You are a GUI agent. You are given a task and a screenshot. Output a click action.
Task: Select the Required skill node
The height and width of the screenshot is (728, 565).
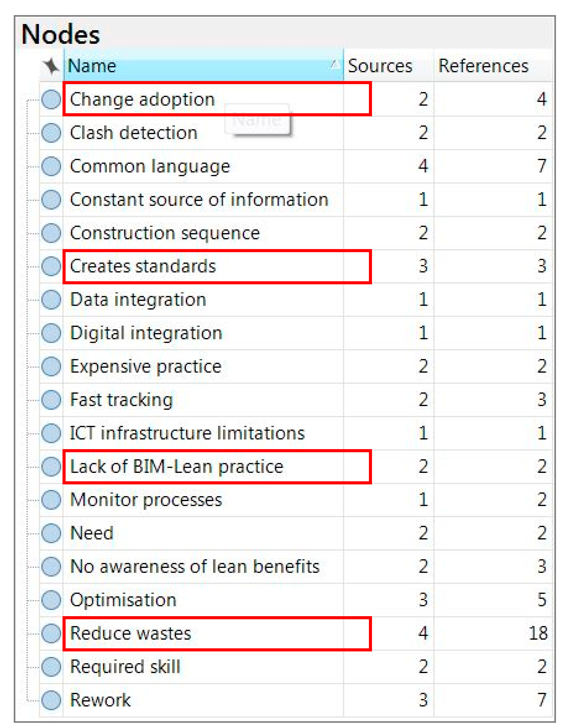(125, 667)
